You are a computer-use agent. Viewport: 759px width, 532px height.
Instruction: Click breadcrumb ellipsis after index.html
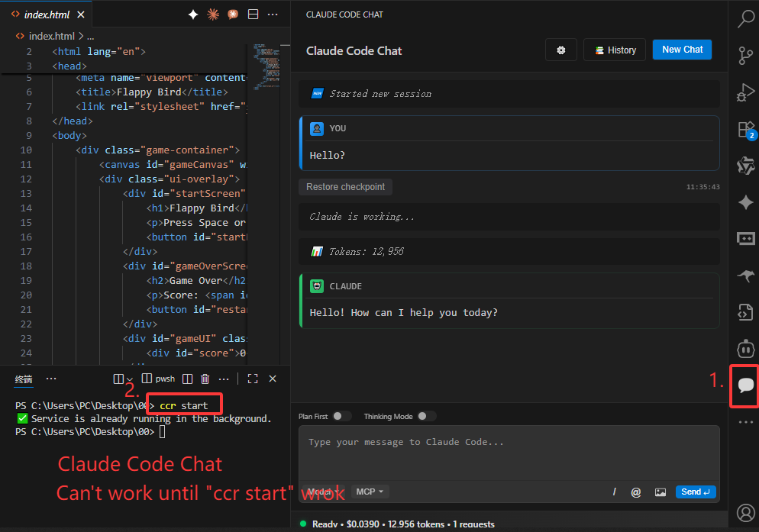tap(91, 37)
